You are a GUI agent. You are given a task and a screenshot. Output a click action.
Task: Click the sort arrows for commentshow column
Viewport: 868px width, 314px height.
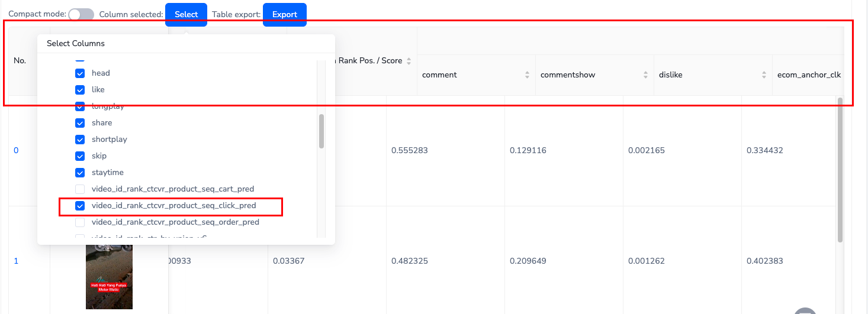(x=645, y=75)
